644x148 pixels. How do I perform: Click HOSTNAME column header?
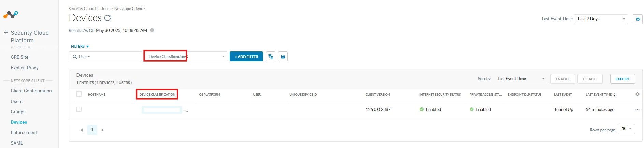(97, 95)
